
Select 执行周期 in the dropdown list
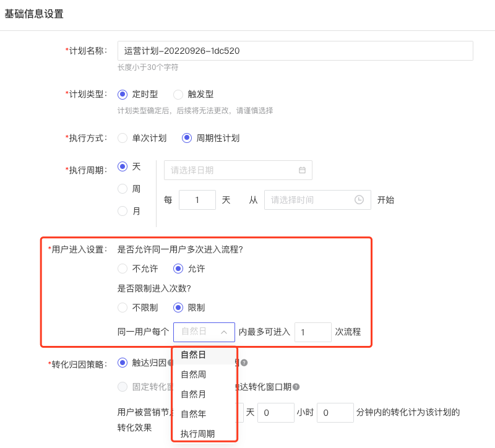[195, 433]
